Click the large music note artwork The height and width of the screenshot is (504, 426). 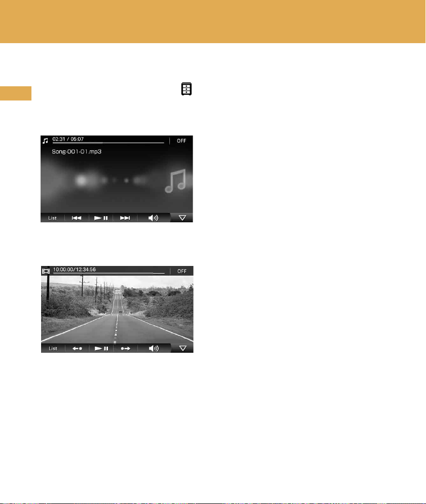click(x=176, y=181)
